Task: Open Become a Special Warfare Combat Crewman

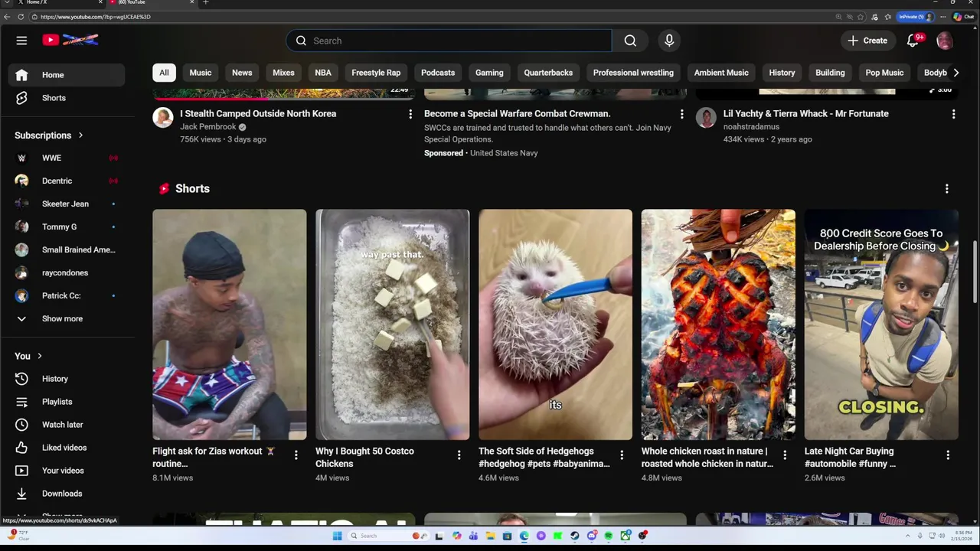Action: pyautogui.click(x=517, y=113)
